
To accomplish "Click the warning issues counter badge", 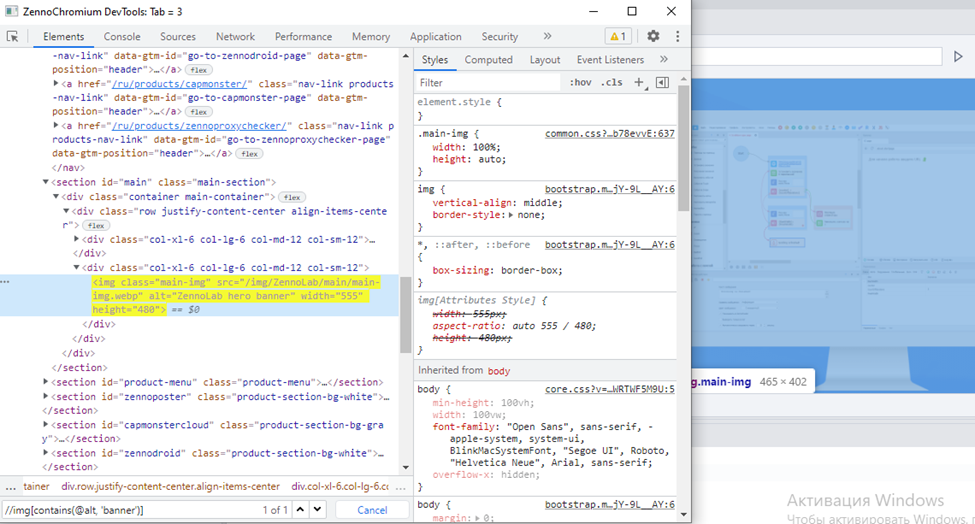I will pos(618,37).
